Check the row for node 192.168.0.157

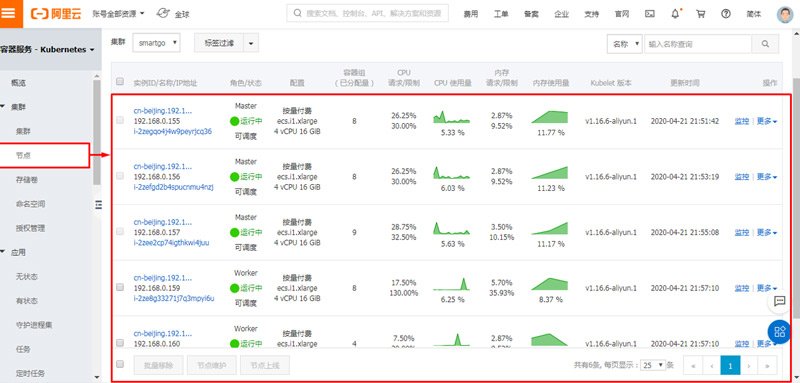click(x=120, y=231)
